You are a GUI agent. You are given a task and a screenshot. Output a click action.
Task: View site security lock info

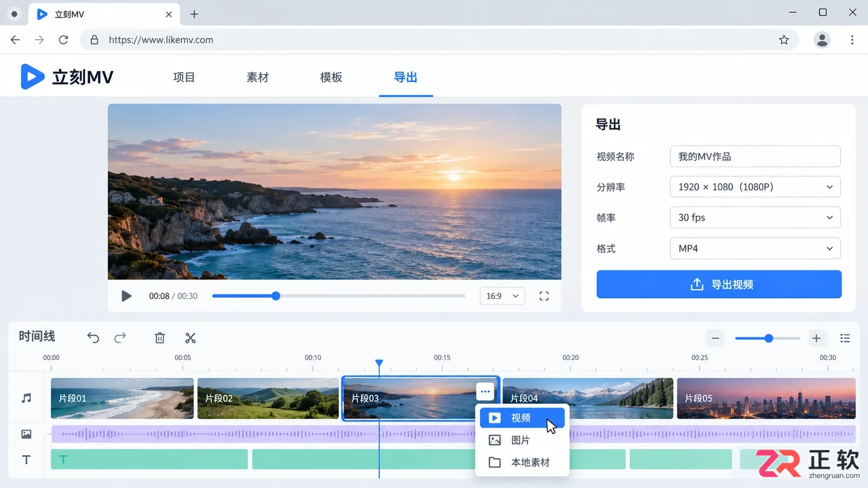pyautogui.click(x=94, y=40)
